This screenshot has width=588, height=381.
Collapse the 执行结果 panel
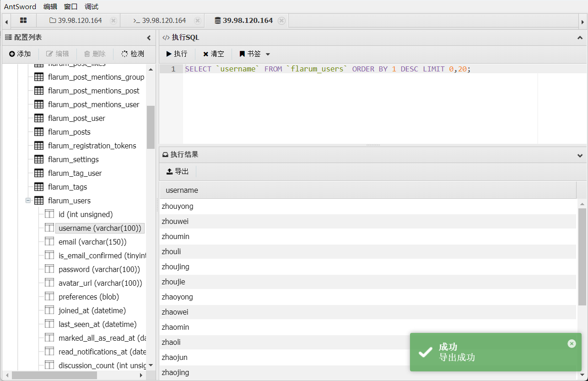[x=580, y=155]
